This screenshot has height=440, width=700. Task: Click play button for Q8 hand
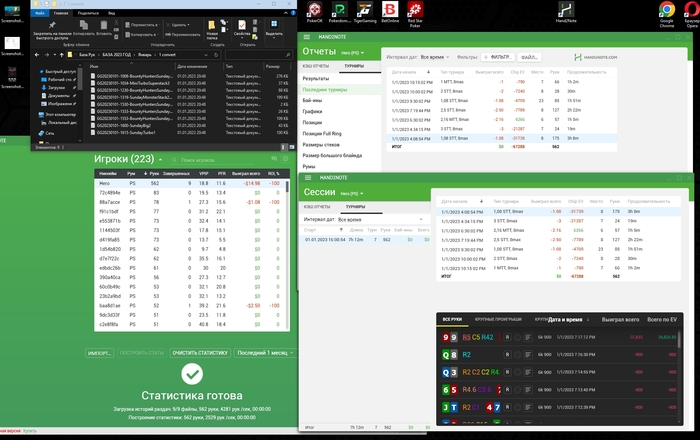[x=517, y=355]
